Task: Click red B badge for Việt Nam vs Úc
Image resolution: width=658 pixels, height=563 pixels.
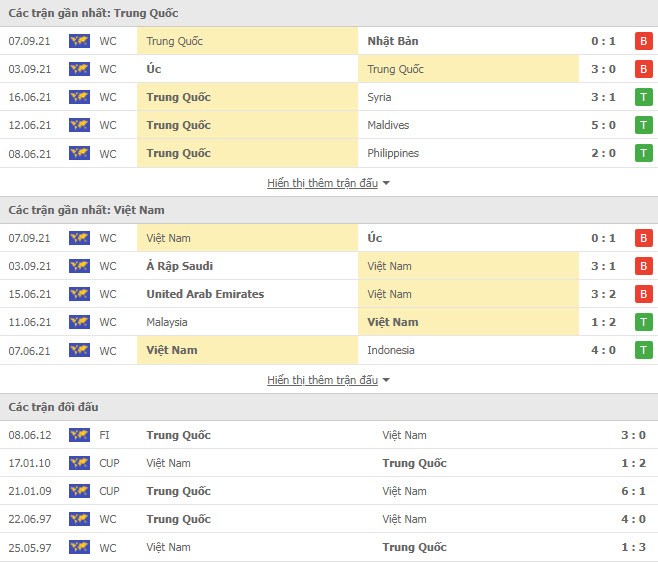Action: pos(643,238)
